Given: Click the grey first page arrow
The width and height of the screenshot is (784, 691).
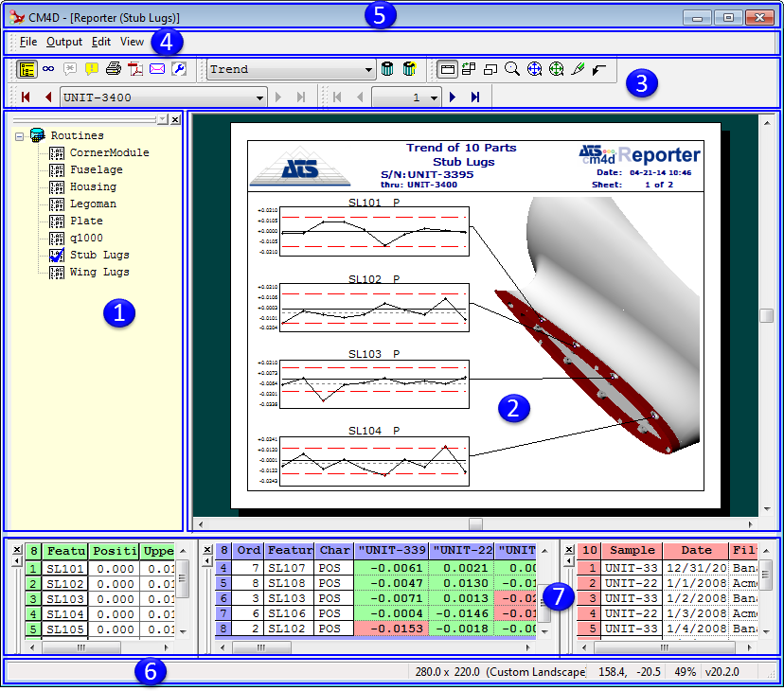Looking at the screenshot, I should pos(337,97).
